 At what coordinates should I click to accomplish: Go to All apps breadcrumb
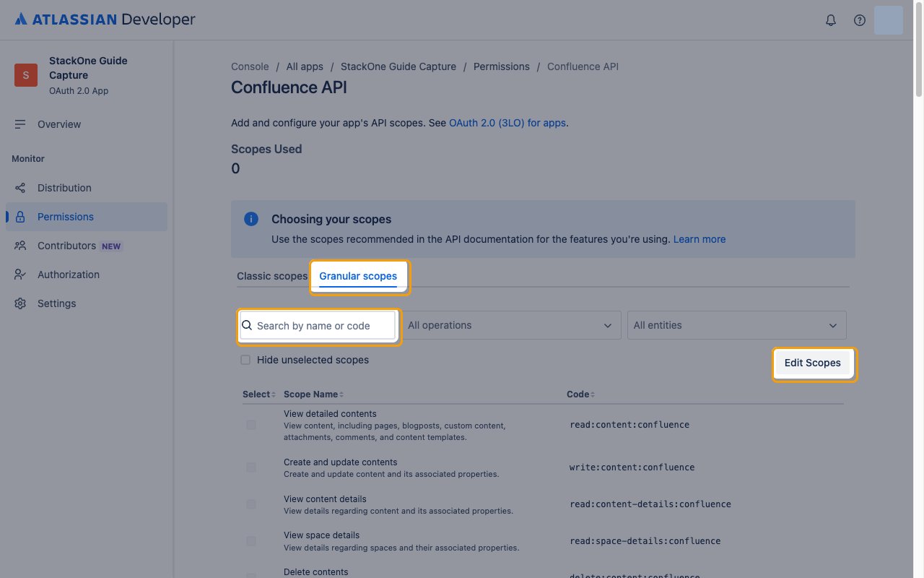point(305,66)
